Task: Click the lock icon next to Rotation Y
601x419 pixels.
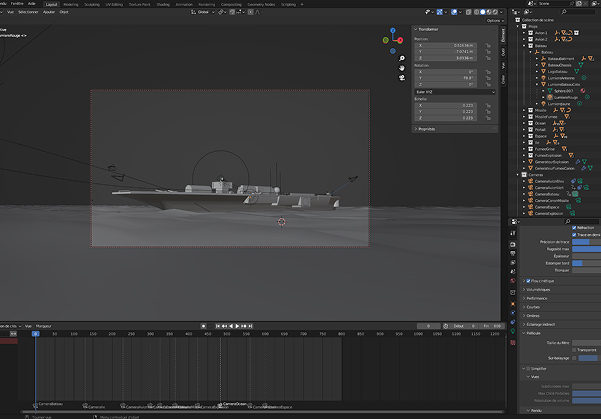Action: pos(488,78)
